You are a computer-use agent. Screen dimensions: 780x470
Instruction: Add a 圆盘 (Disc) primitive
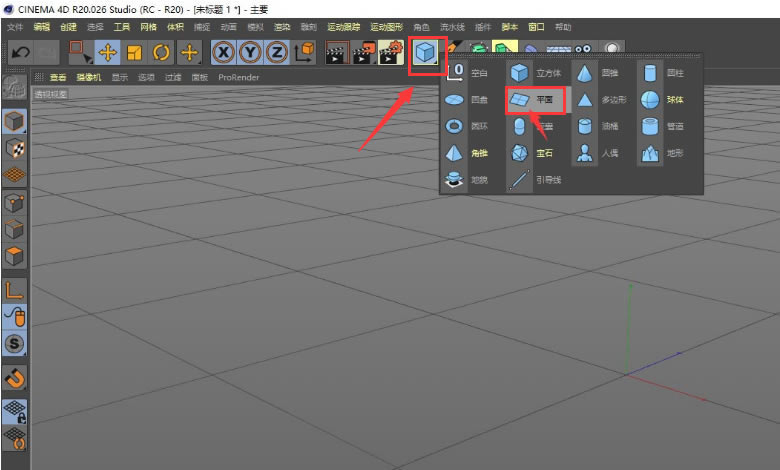click(467, 99)
